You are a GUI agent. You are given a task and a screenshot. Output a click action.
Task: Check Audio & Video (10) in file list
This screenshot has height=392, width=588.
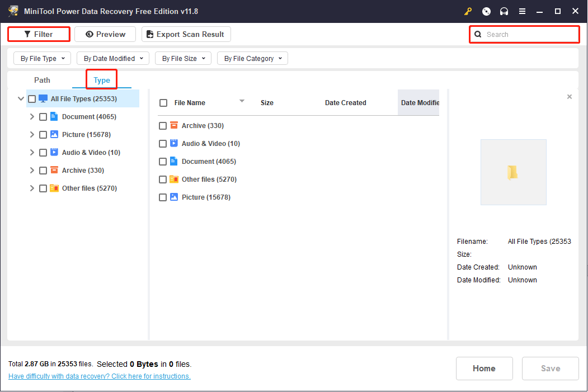[x=163, y=144]
